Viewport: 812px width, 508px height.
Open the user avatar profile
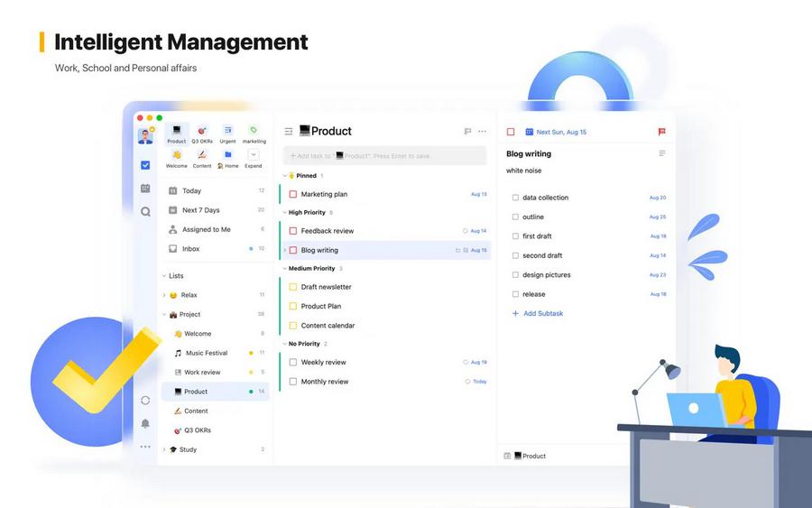click(145, 136)
